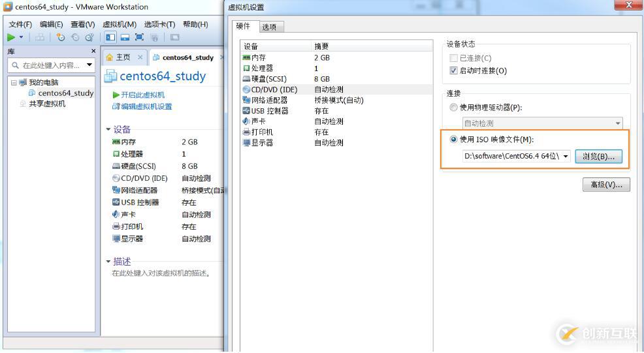Screen dimensions: 644x353
Task: Click USB 控制器 in the VM summary page
Action: point(140,202)
